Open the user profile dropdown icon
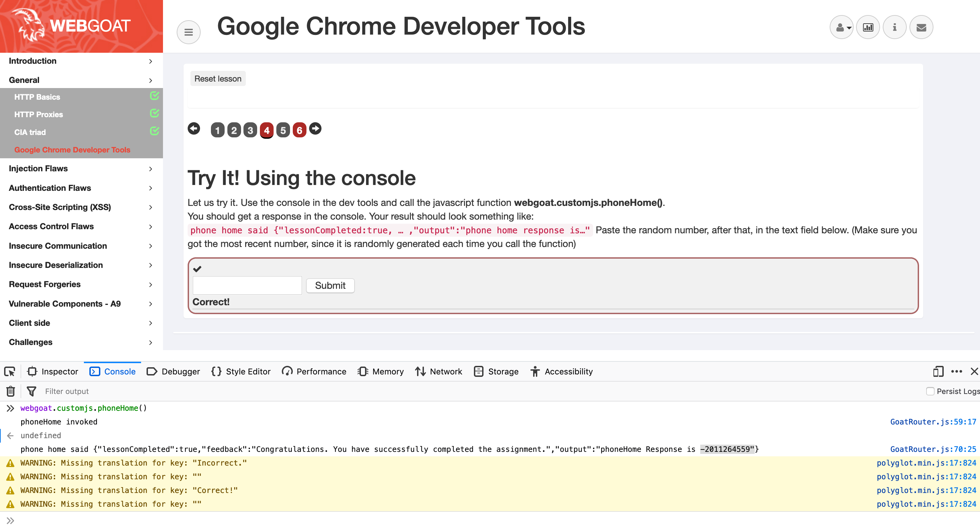The image size is (980, 531). pyautogui.click(x=842, y=27)
